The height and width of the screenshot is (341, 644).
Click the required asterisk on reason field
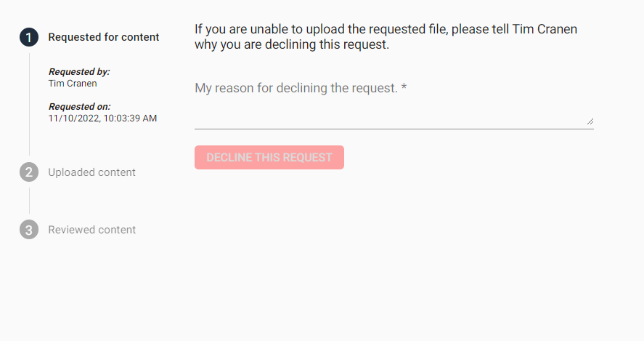point(404,89)
